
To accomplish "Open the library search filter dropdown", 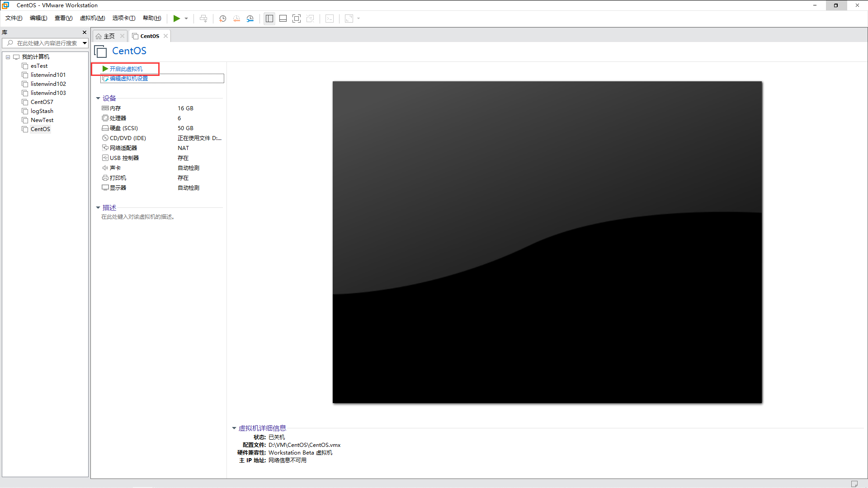I will tap(85, 43).
